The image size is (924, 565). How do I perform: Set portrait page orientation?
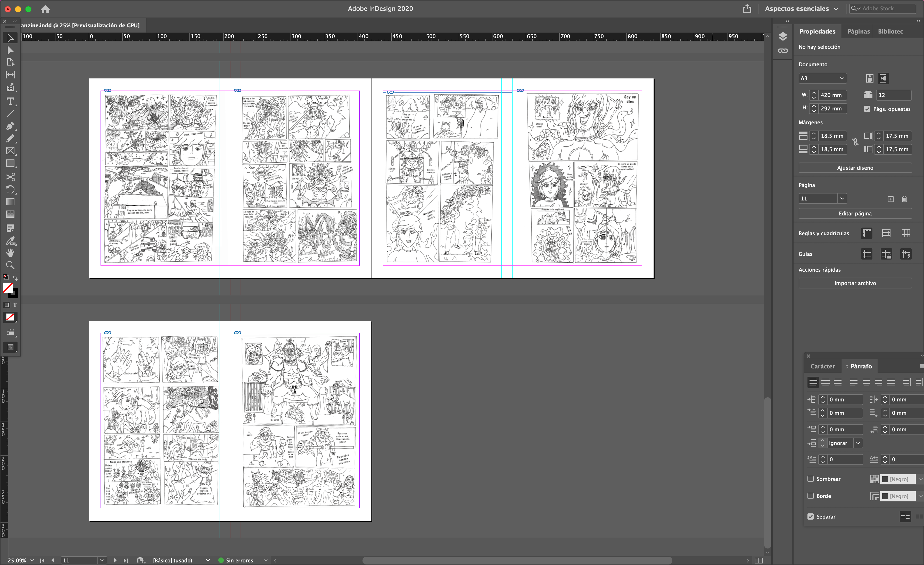coord(870,78)
